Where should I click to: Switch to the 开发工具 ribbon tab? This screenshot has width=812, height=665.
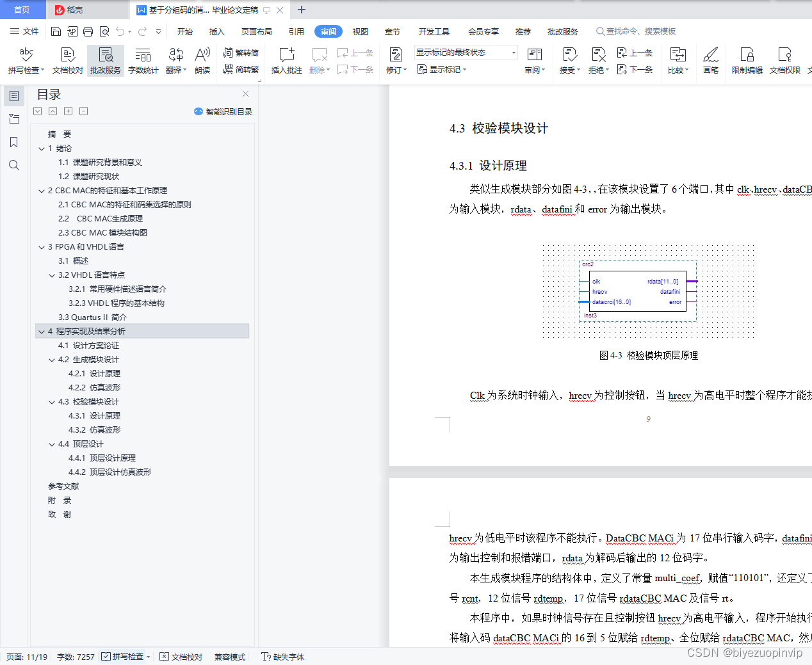point(434,31)
